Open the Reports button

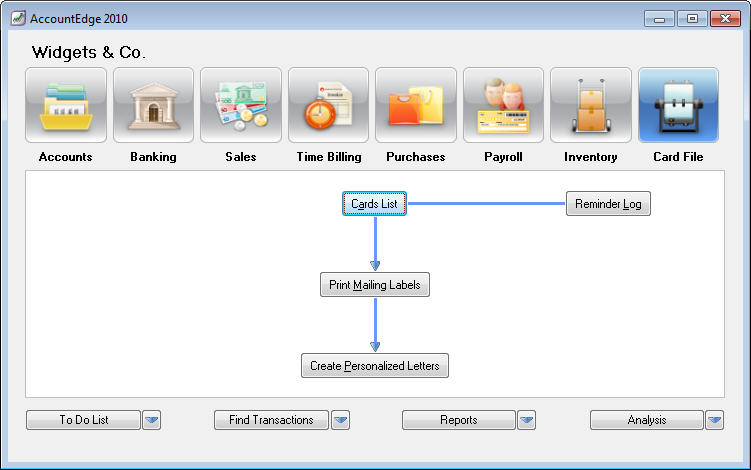459,420
